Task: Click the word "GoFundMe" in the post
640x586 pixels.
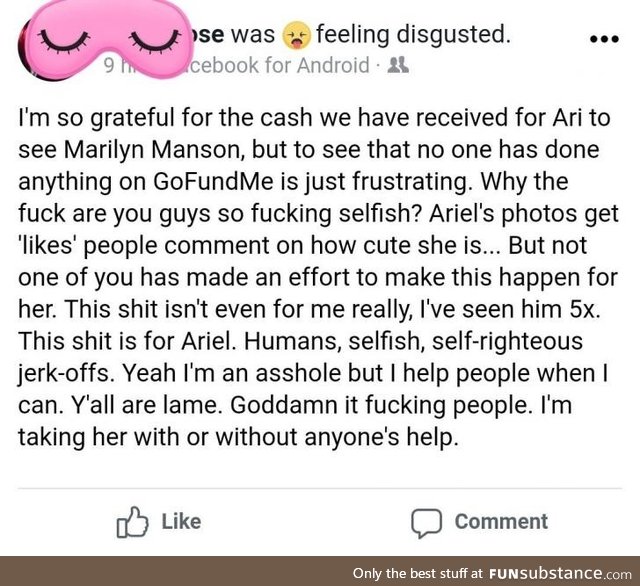Action: tap(213, 181)
